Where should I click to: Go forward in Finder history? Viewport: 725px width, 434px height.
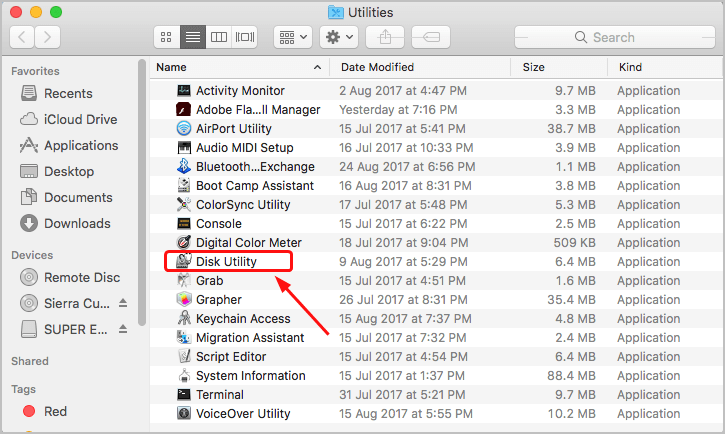[47, 37]
